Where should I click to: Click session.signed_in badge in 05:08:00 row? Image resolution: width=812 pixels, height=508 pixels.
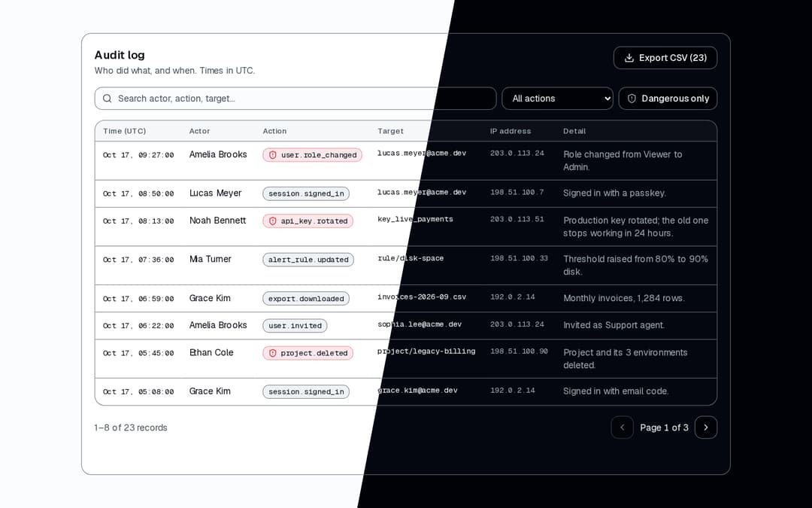point(306,392)
